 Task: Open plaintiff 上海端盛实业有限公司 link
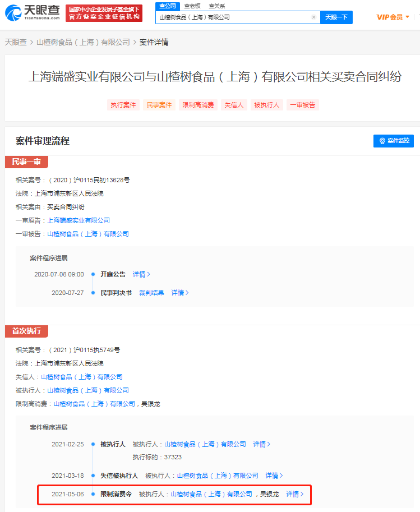(79, 220)
